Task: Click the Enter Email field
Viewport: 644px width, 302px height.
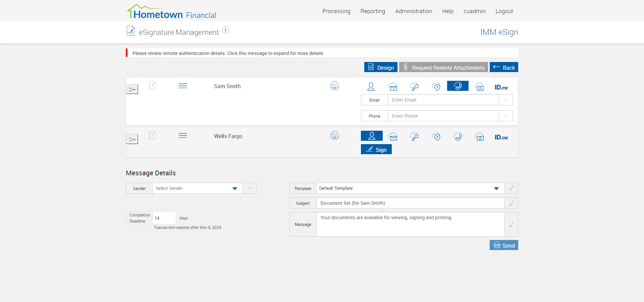Action: coord(443,100)
